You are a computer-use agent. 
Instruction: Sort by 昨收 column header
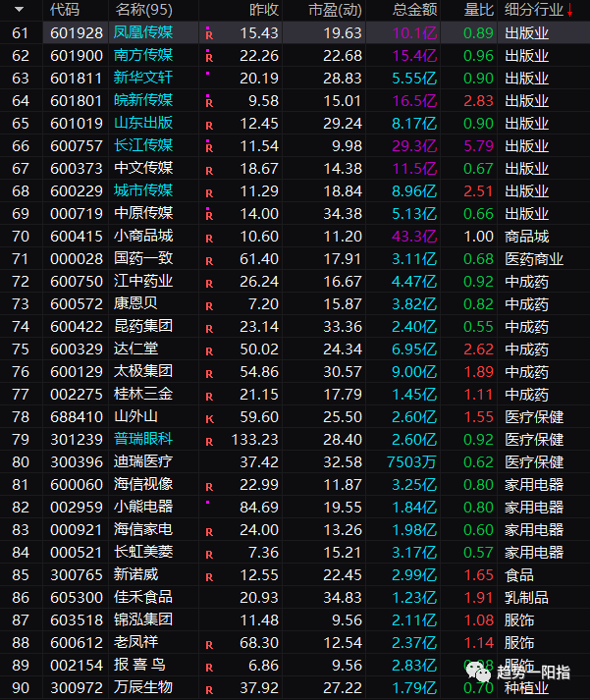point(264,10)
